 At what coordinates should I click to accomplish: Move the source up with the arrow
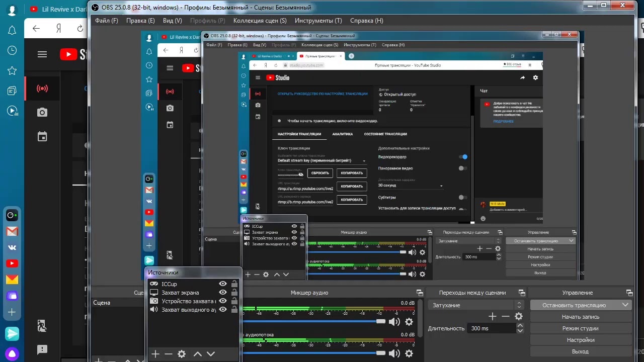[x=198, y=354]
